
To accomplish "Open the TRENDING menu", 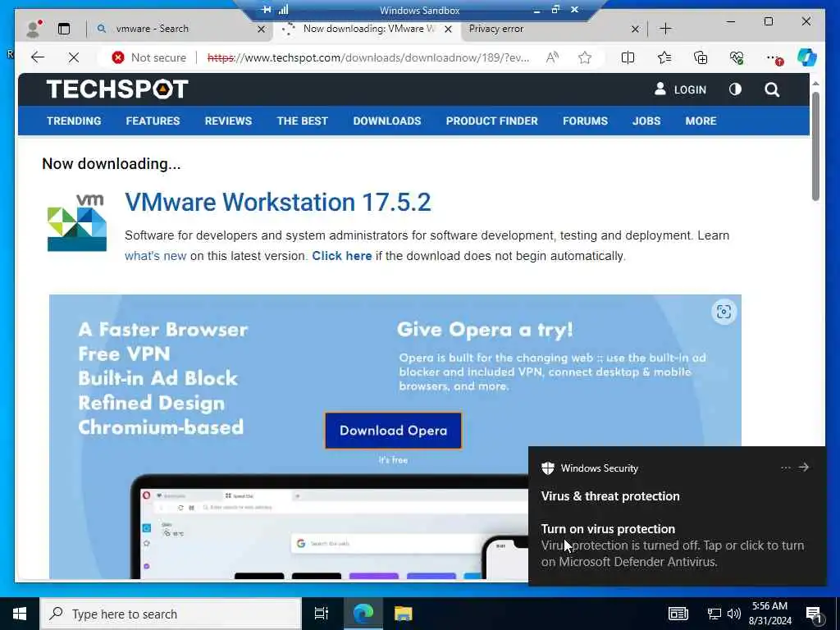I will pyautogui.click(x=74, y=121).
